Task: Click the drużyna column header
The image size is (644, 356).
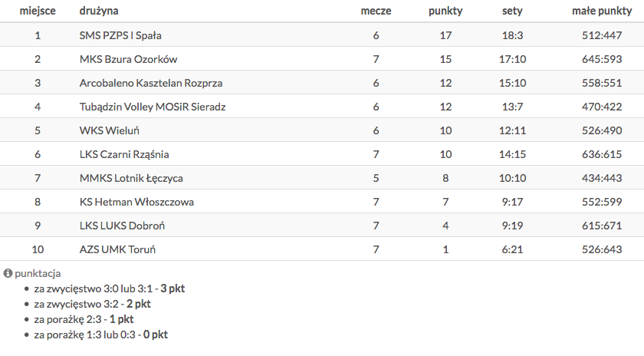Action: [x=98, y=12]
